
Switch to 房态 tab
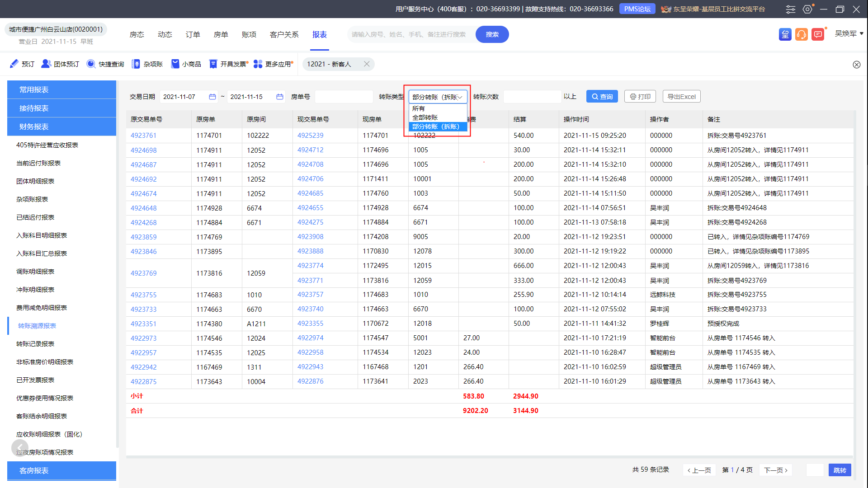tap(137, 34)
